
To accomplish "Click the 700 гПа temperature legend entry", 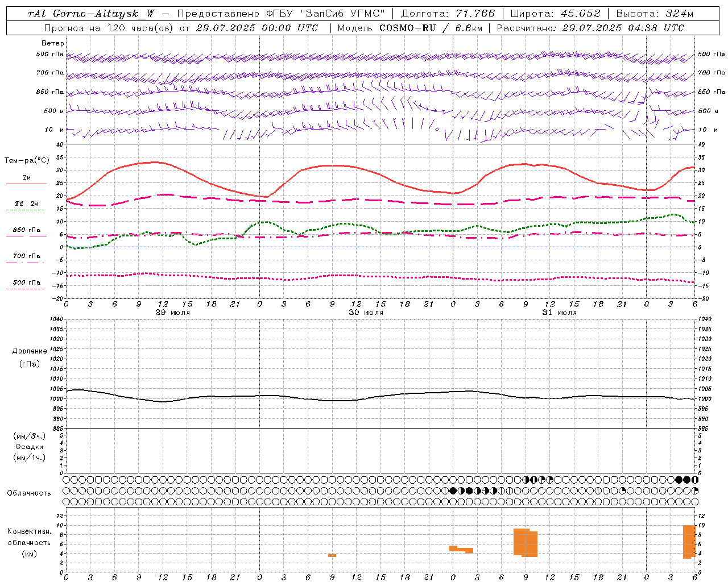I will tap(26, 256).
